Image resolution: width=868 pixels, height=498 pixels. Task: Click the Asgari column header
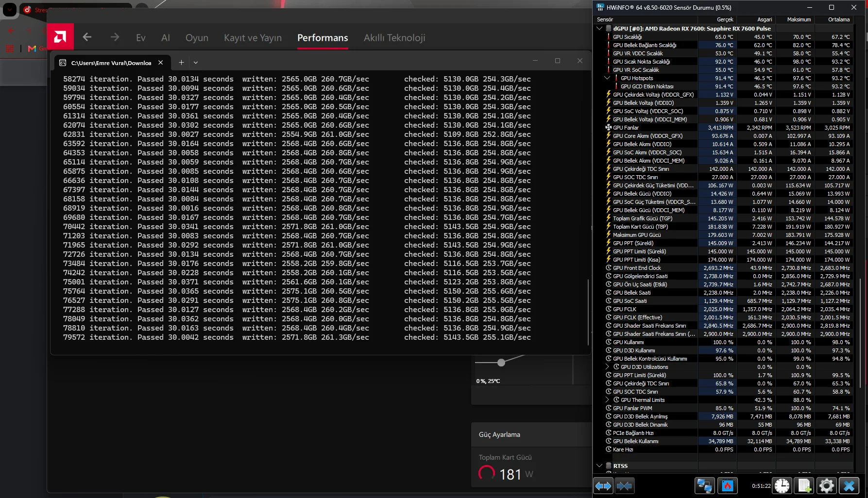click(756, 19)
